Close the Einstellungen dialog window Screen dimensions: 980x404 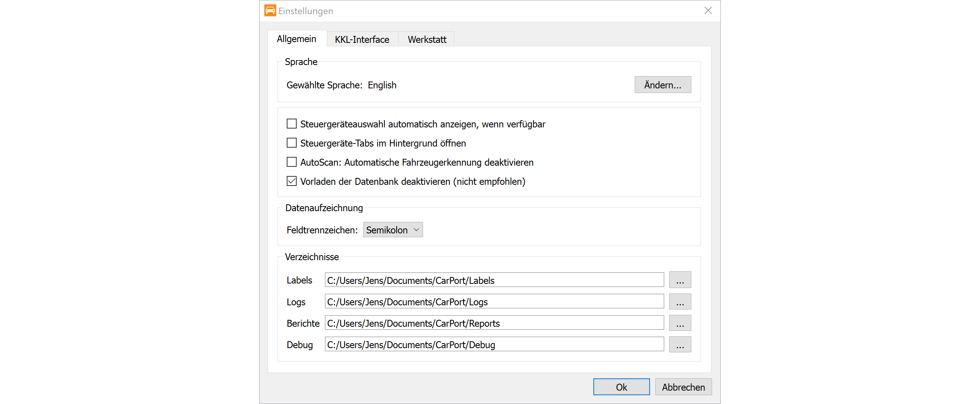point(708,11)
